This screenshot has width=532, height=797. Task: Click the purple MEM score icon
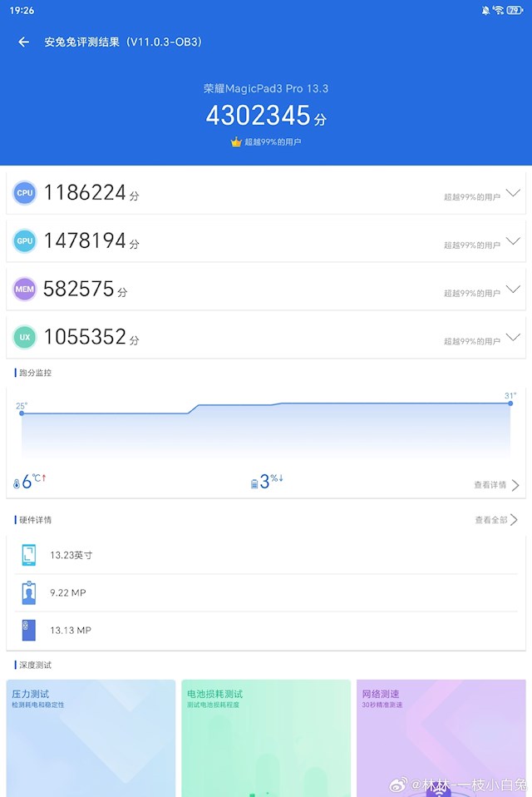25,290
